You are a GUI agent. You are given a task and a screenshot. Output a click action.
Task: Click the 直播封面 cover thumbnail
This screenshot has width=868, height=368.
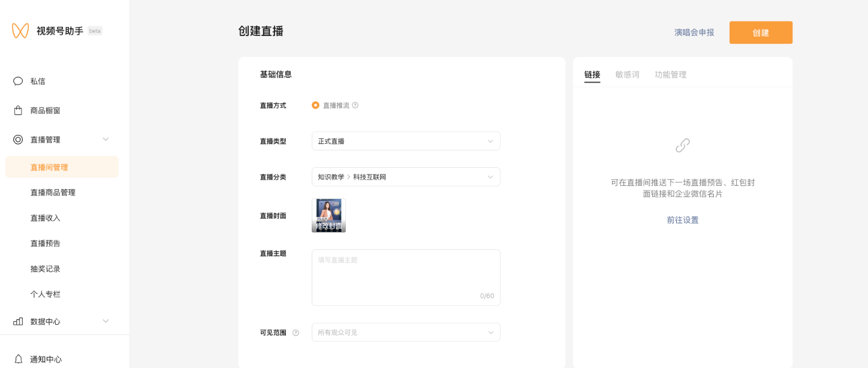click(328, 215)
